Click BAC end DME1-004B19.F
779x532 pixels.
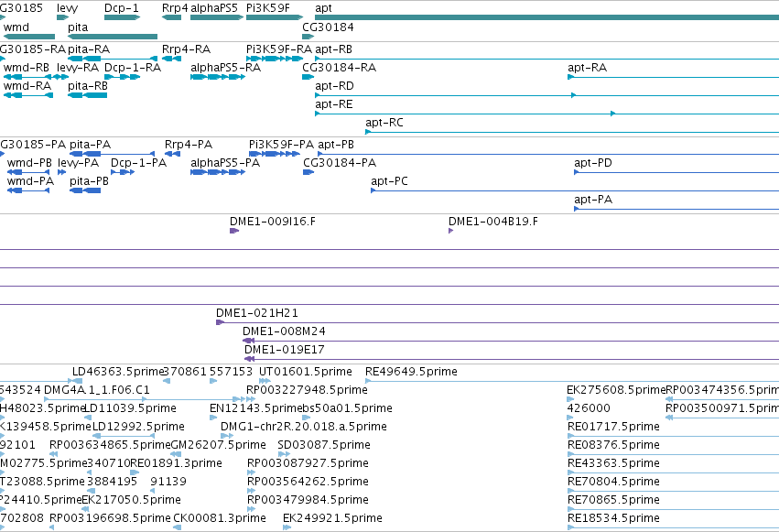(x=493, y=222)
